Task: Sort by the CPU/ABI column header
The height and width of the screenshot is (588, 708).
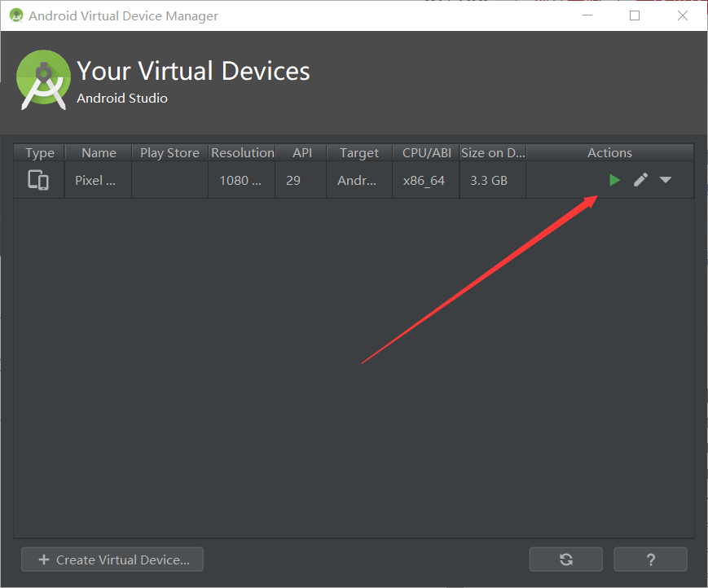Action: coord(427,152)
